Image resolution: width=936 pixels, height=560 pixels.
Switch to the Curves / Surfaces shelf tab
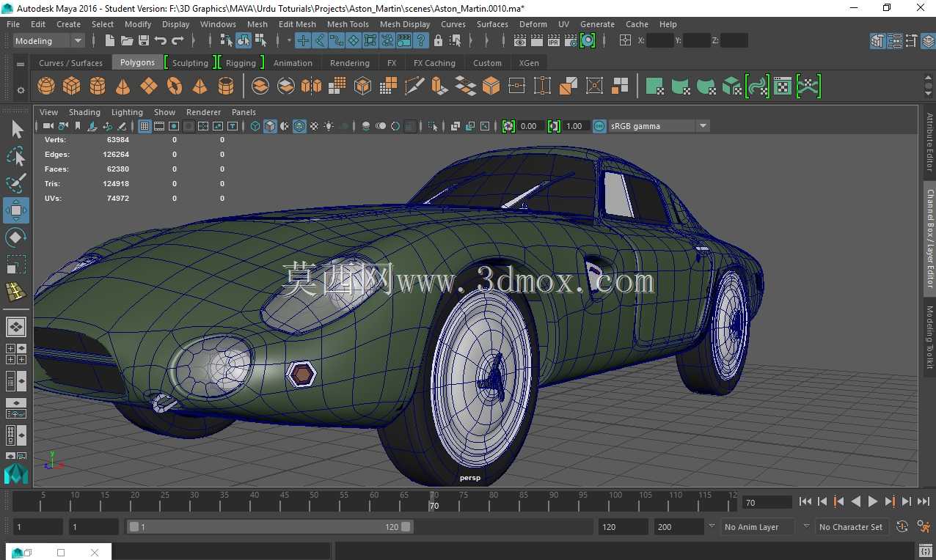[x=70, y=63]
